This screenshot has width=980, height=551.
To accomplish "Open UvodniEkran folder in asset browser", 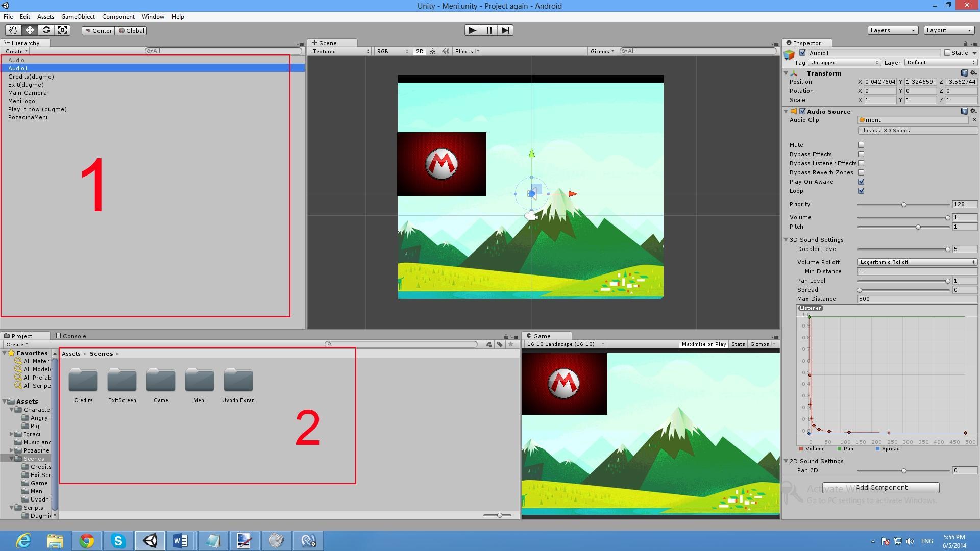I will point(238,385).
